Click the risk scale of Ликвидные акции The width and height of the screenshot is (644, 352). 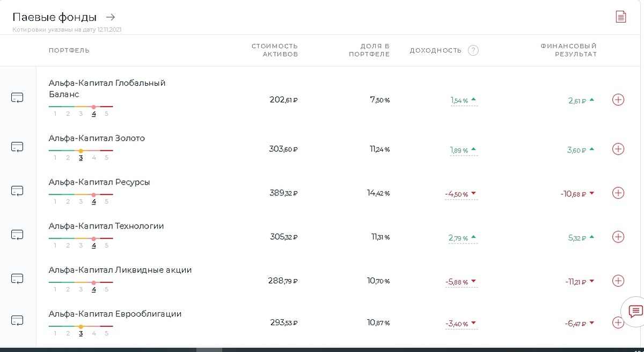coord(80,287)
